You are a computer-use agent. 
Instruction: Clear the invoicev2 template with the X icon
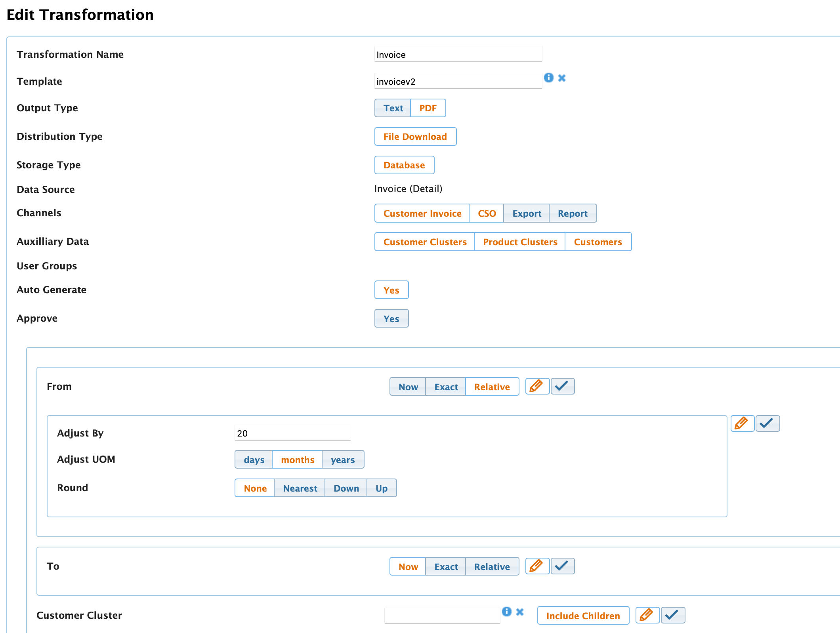(562, 78)
